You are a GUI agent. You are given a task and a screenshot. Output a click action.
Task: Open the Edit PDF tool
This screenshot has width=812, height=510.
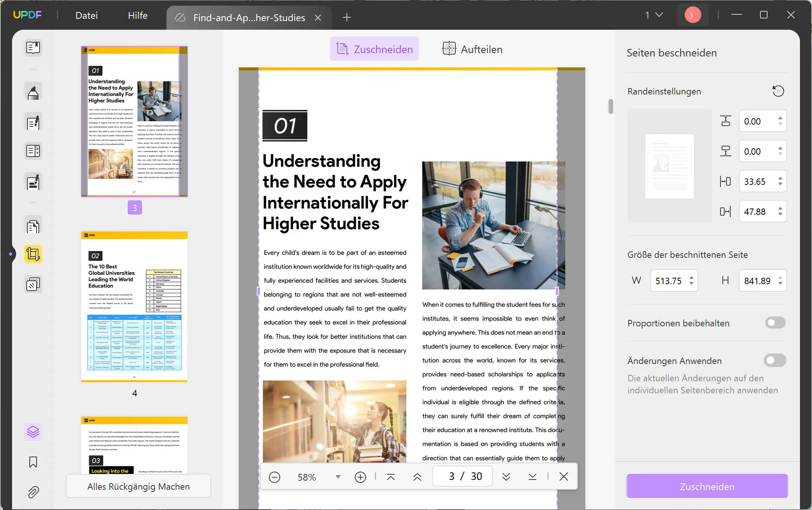pyautogui.click(x=33, y=122)
